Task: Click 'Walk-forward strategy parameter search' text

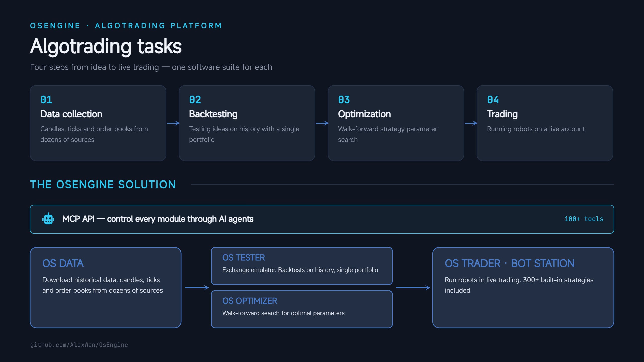Action: (x=388, y=134)
